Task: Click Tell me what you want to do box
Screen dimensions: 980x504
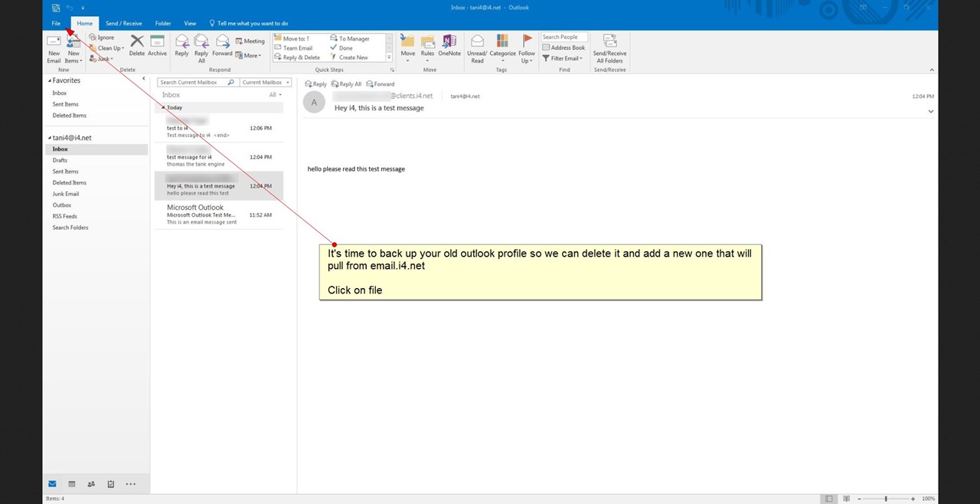Action: coord(248,24)
